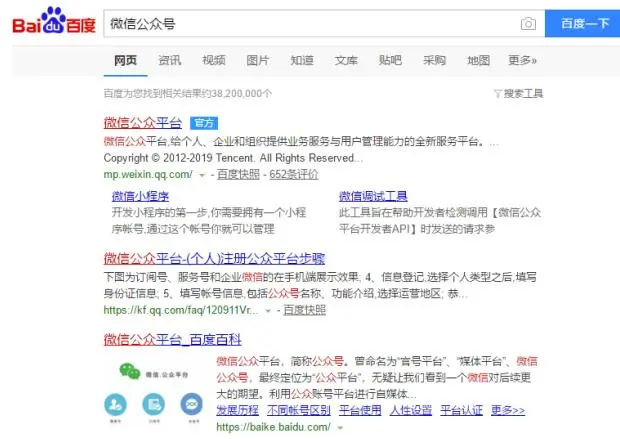Open the 微信公众平台 official result title
Image resolution: width=620 pixels, height=439 pixels.
(x=143, y=123)
